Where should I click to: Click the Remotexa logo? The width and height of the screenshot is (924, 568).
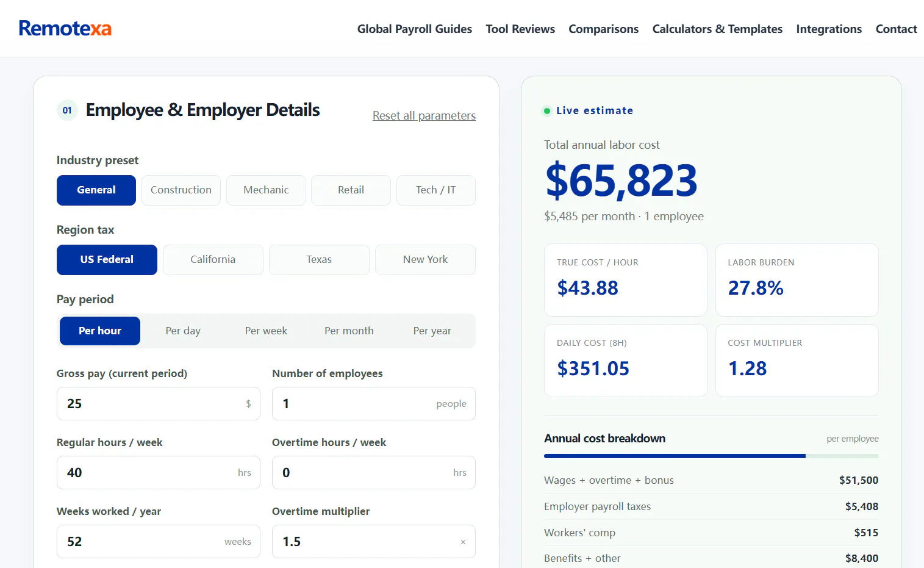pos(65,29)
